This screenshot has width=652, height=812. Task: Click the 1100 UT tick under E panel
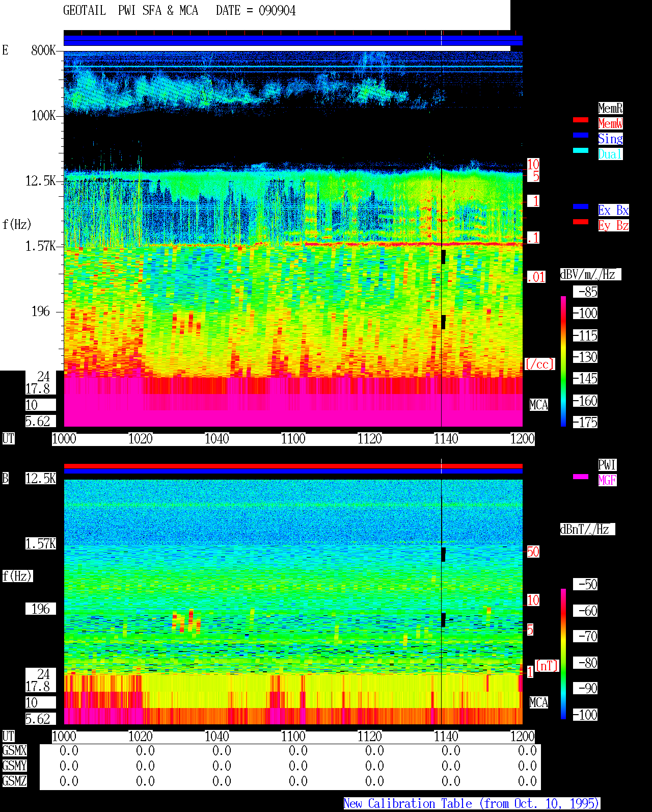(293, 438)
